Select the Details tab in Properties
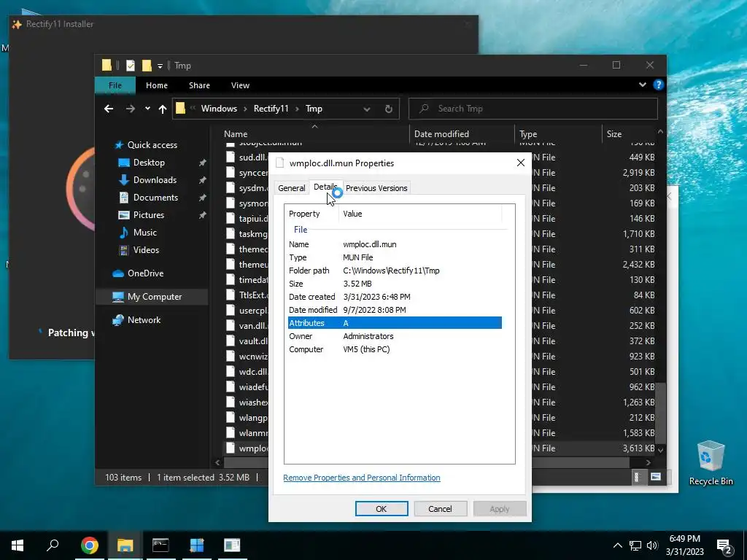 325,187
